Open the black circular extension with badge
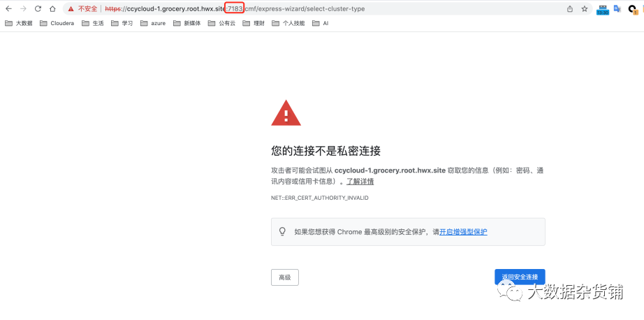 tap(633, 9)
